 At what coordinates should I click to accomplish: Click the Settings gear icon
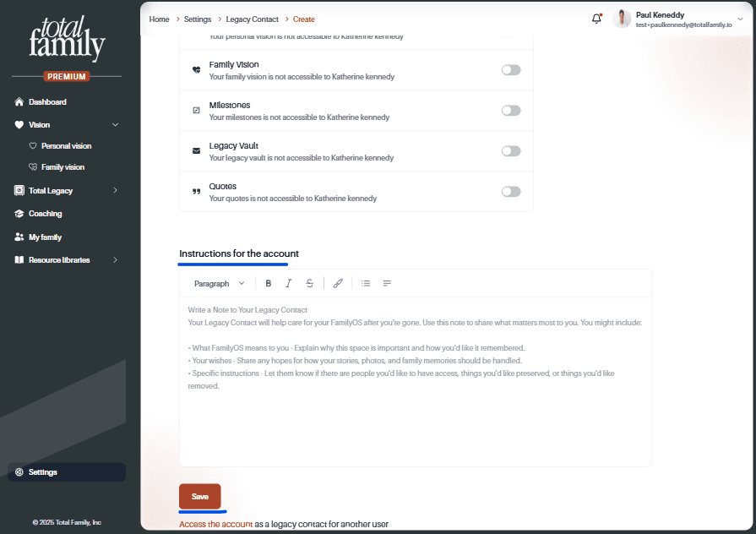coord(19,471)
